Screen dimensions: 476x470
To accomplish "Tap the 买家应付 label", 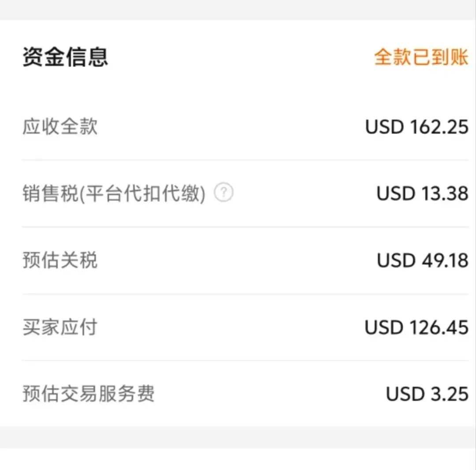I will tap(60, 327).
